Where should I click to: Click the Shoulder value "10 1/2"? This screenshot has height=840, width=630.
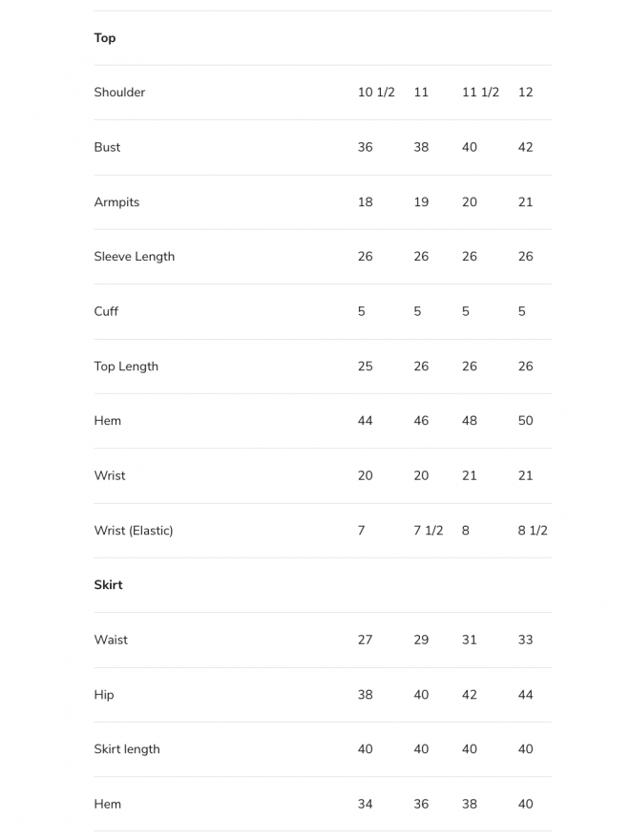point(376,93)
